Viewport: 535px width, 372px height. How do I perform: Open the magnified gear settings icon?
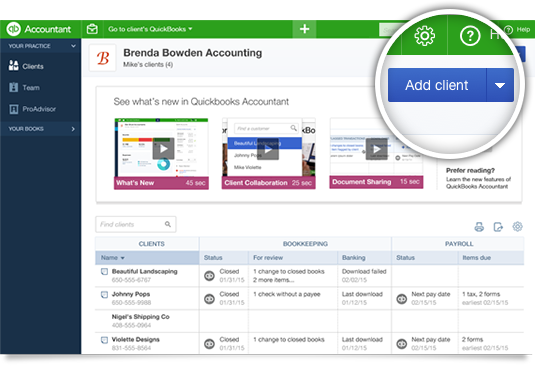424,35
